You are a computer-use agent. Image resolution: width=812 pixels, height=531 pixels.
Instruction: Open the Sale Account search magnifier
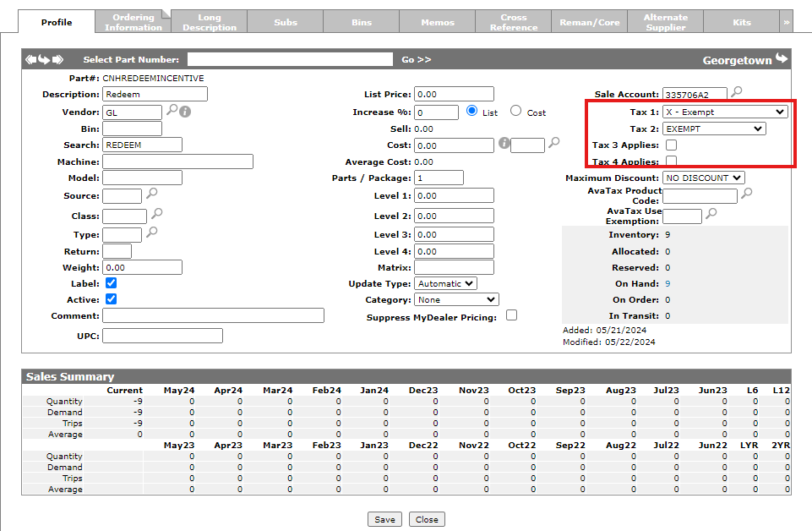(x=737, y=92)
